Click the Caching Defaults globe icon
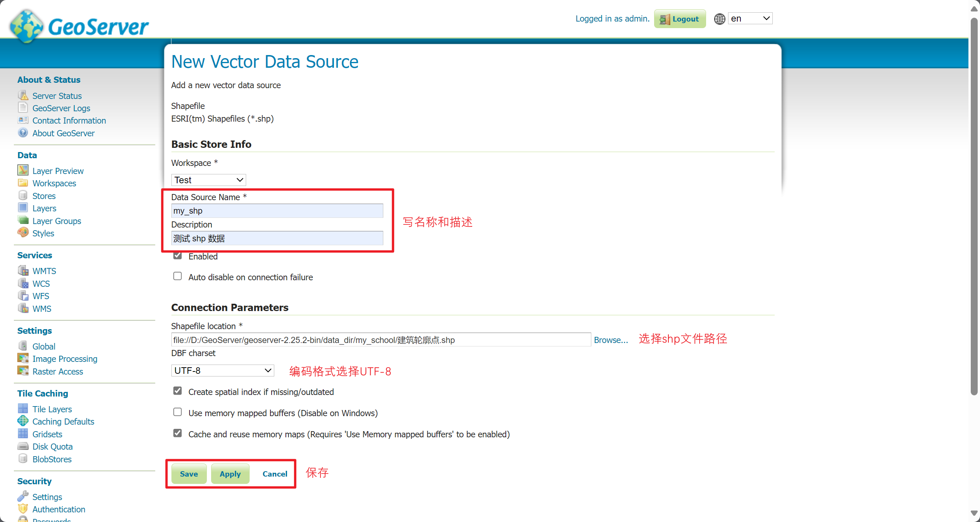This screenshot has width=980, height=522. click(x=23, y=421)
